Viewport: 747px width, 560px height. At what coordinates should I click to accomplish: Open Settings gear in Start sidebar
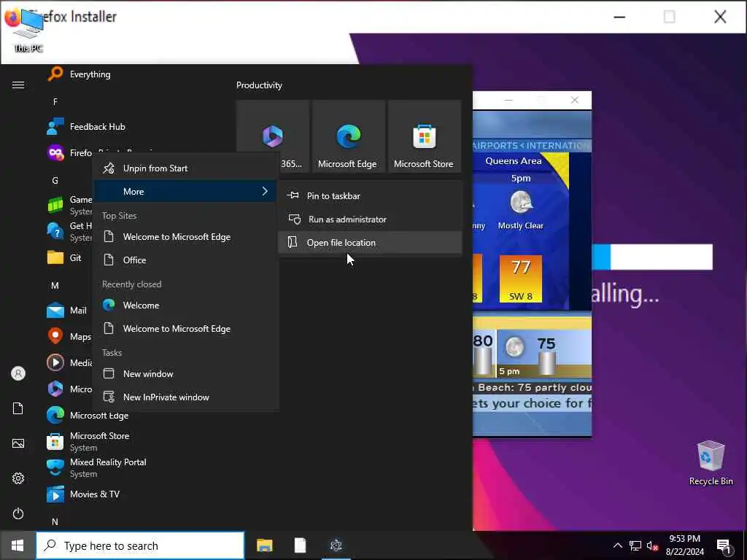[x=18, y=478]
